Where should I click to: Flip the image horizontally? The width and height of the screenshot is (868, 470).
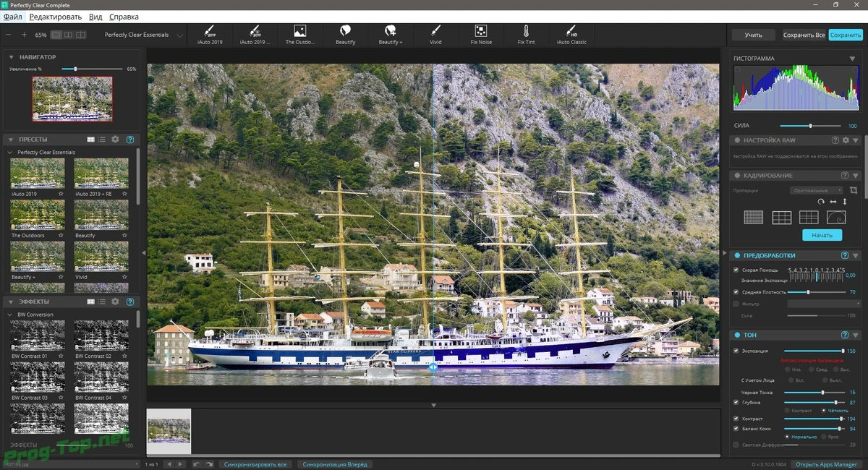coord(833,202)
